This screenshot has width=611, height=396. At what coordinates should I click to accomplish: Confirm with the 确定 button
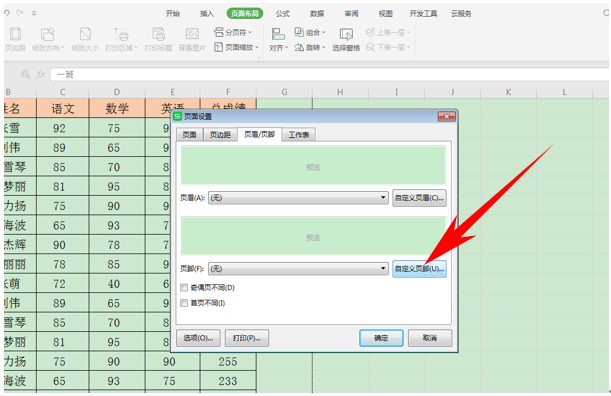click(381, 338)
